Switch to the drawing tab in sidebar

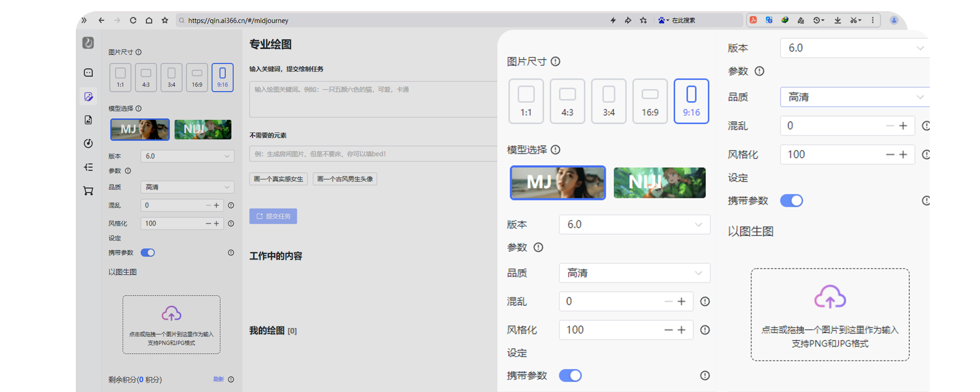click(88, 96)
